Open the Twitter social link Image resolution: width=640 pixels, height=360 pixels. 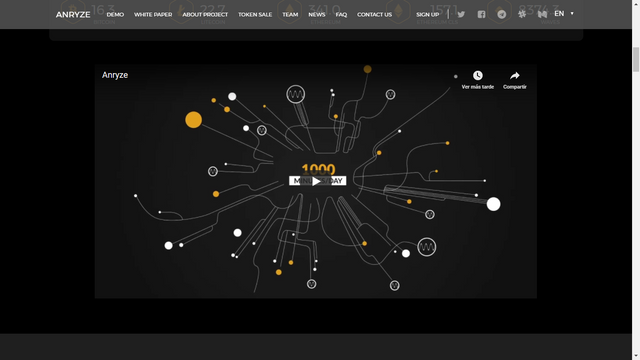[x=461, y=14]
